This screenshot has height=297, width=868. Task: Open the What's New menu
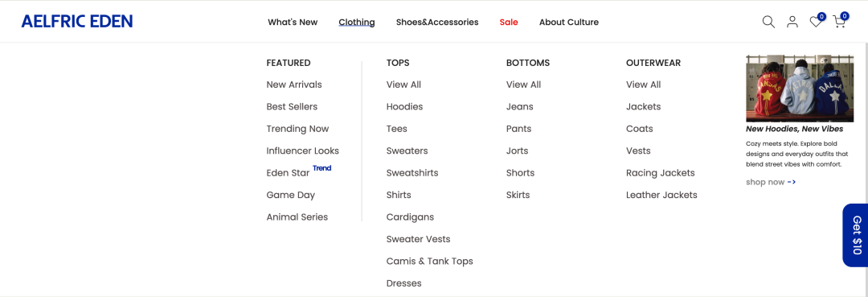[293, 23]
